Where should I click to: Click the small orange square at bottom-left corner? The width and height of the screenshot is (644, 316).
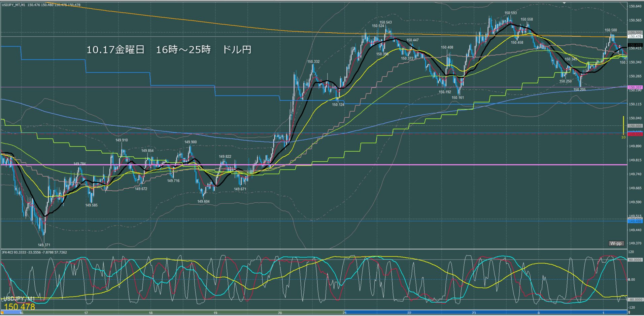(2, 313)
